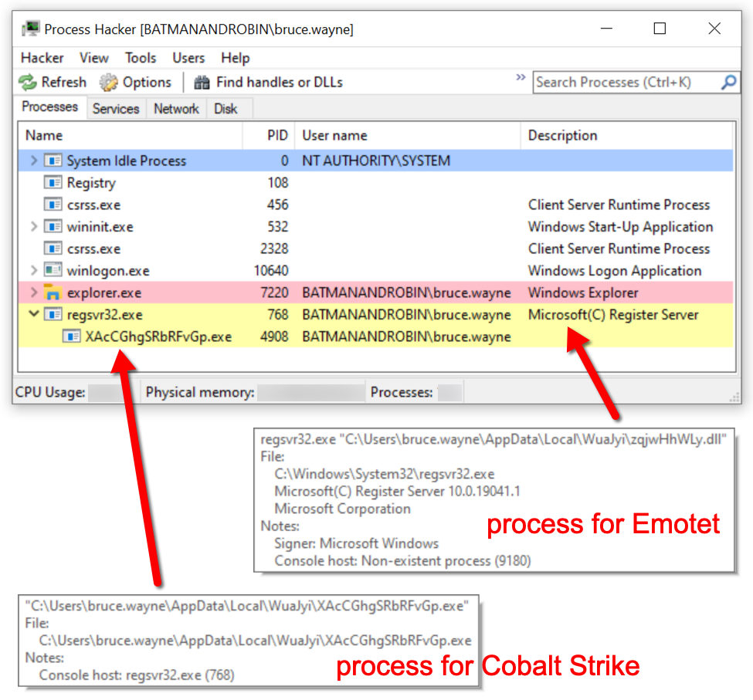Expand the explorer.exe process tree
This screenshot has height=700, width=753.
[x=34, y=293]
